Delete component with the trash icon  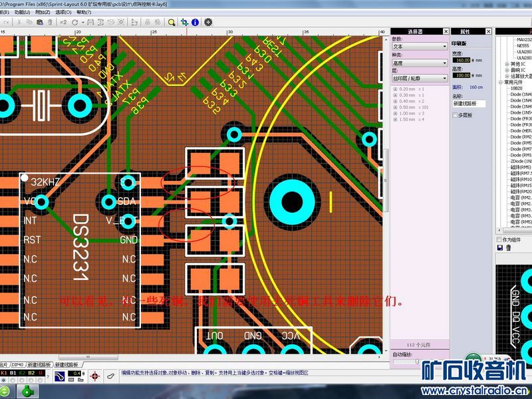point(509,248)
